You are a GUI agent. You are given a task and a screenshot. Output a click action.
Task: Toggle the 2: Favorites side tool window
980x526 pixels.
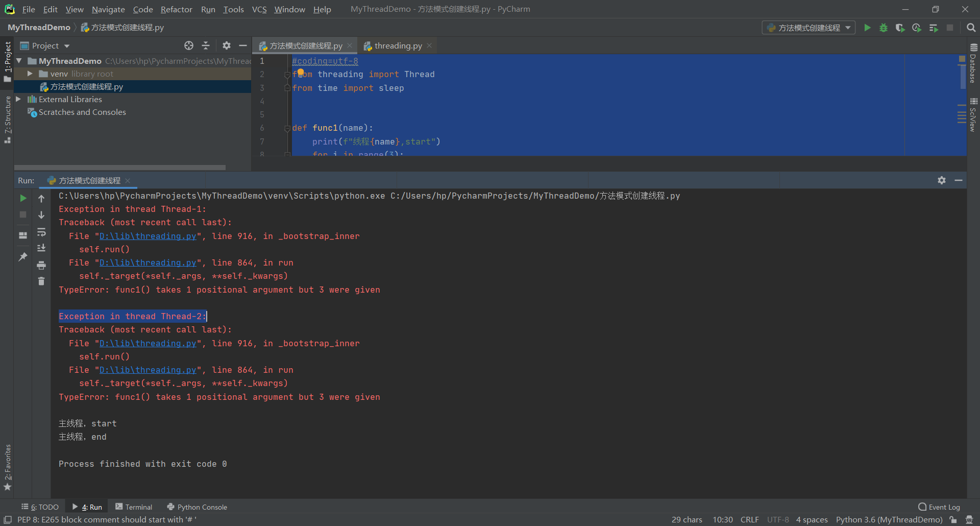click(x=7, y=467)
